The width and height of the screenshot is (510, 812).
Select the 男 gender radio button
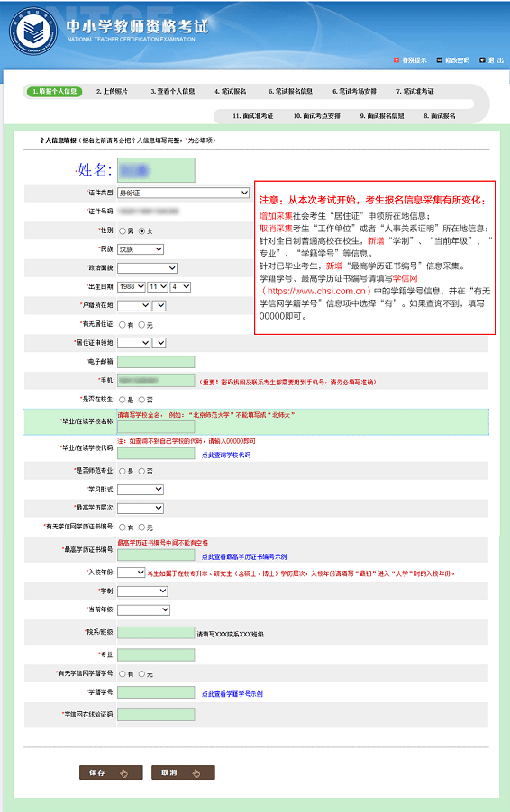123,231
